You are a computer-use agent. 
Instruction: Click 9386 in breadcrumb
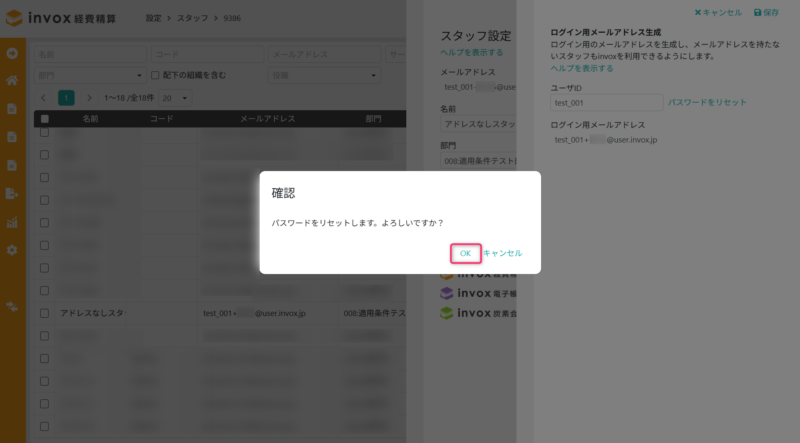232,18
